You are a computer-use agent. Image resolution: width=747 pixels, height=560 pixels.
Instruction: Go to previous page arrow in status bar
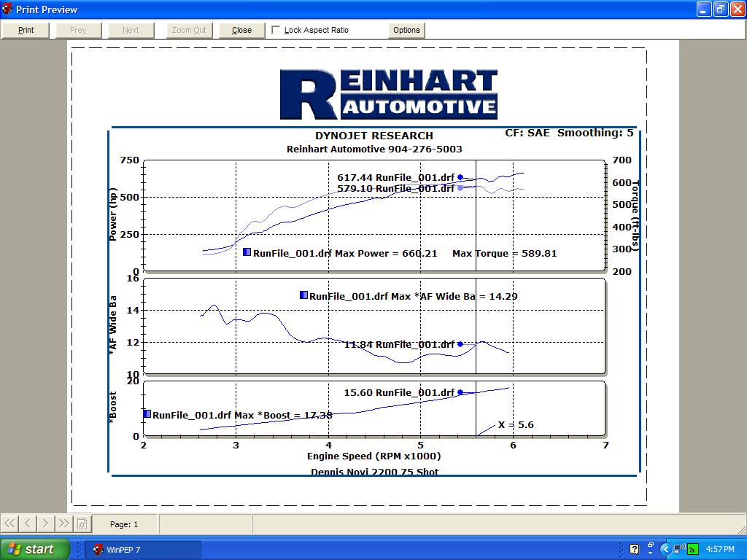point(28,524)
